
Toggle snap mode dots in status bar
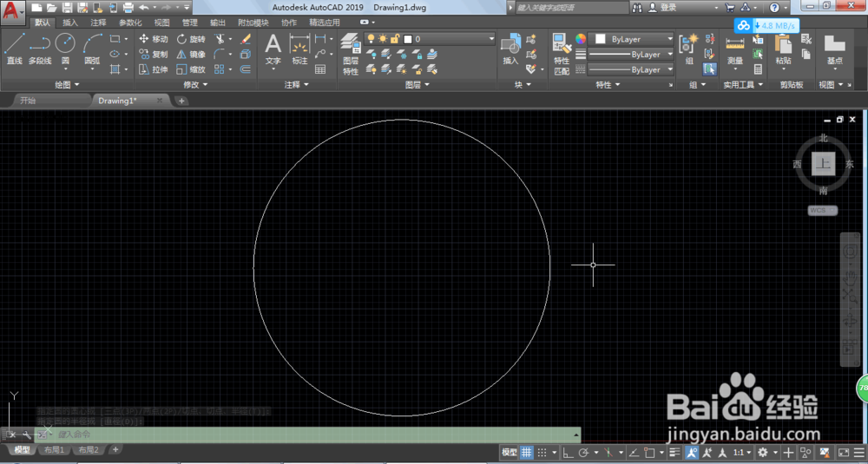[542, 452]
